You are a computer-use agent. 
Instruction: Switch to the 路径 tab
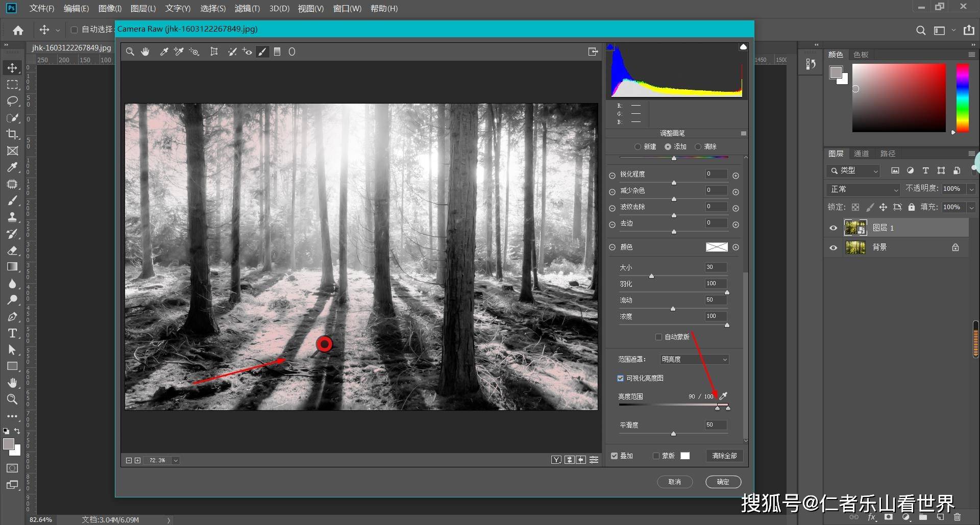tap(888, 154)
